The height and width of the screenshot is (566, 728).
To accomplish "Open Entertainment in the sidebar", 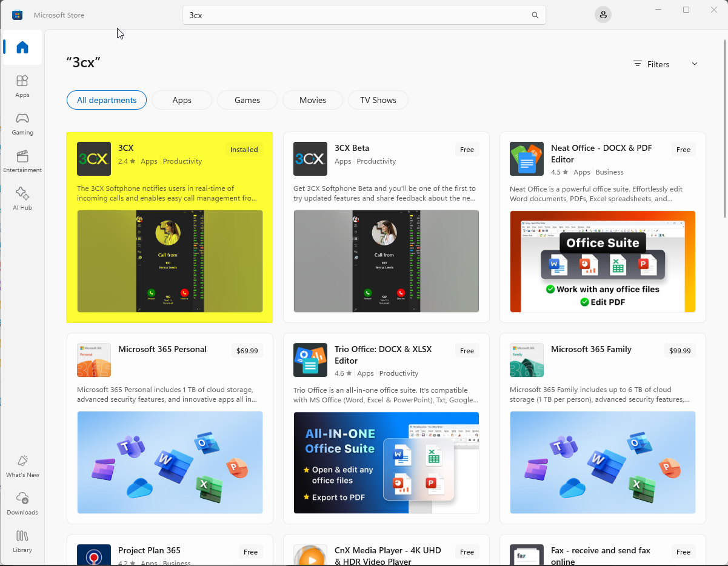I will [22, 161].
